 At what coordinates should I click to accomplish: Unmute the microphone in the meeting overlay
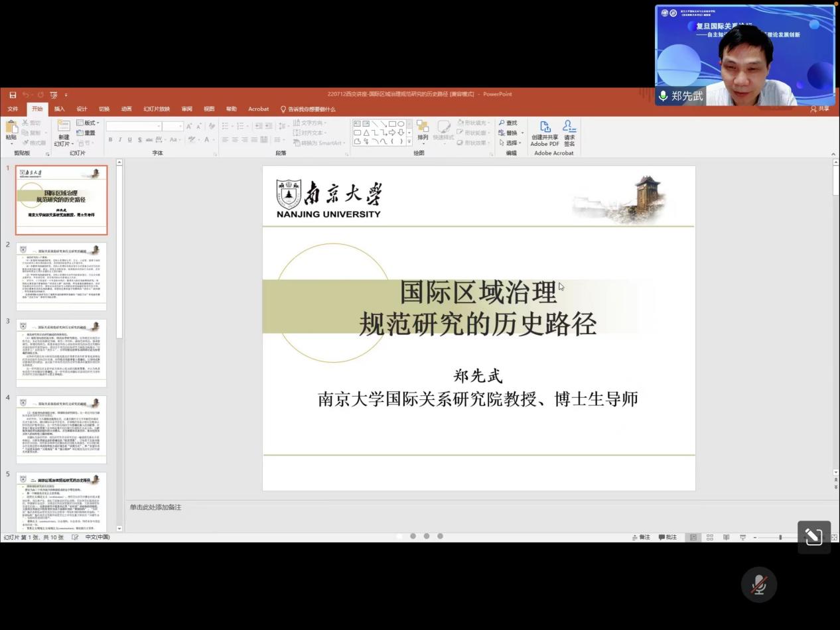(758, 585)
